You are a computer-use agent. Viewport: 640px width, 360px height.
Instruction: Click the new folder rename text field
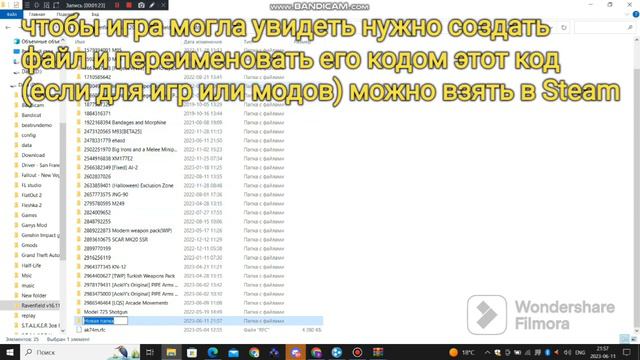click(105, 321)
